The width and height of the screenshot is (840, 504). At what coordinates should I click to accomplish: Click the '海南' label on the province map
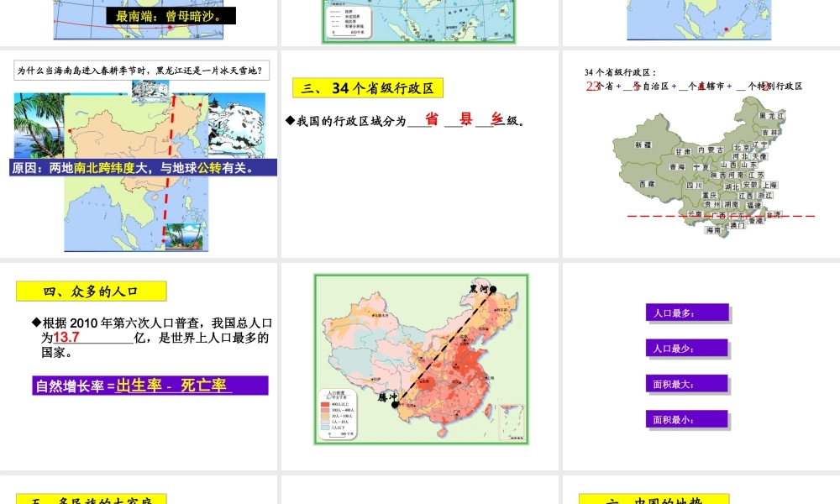coord(713,230)
